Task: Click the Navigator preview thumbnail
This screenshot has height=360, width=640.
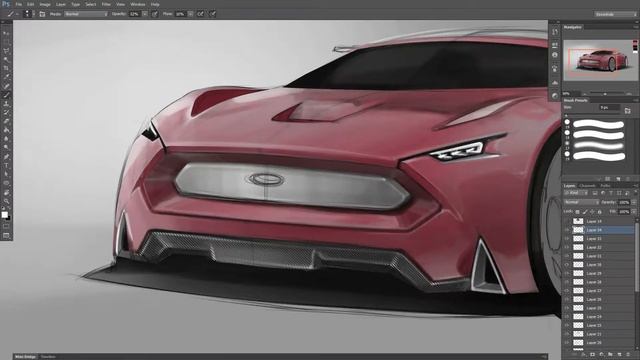Action: [x=599, y=60]
